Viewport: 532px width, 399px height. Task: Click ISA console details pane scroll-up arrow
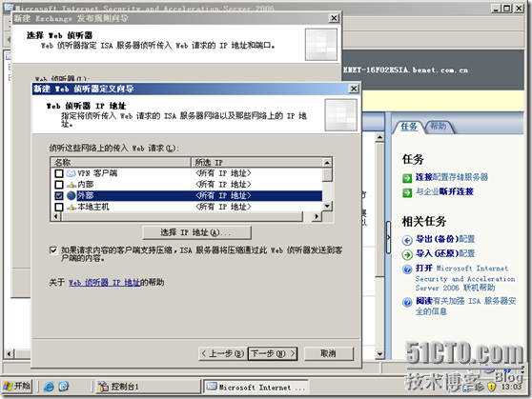(x=379, y=137)
